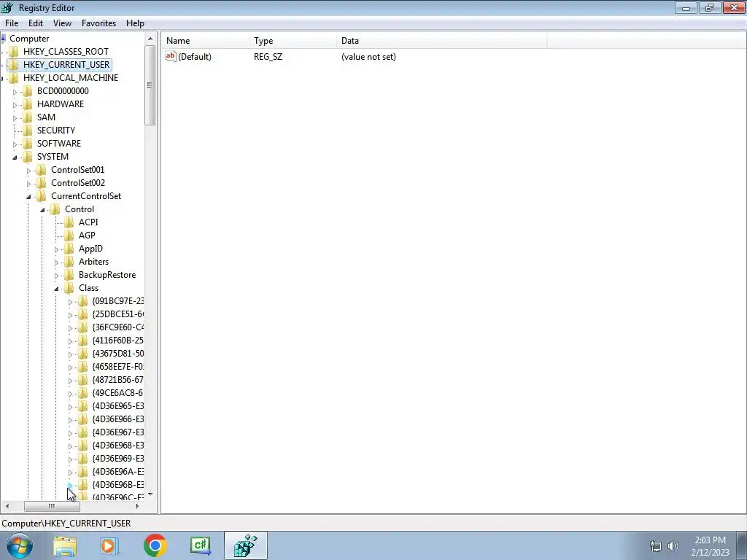Click the tree vertical scrollbar thumb

(x=150, y=85)
